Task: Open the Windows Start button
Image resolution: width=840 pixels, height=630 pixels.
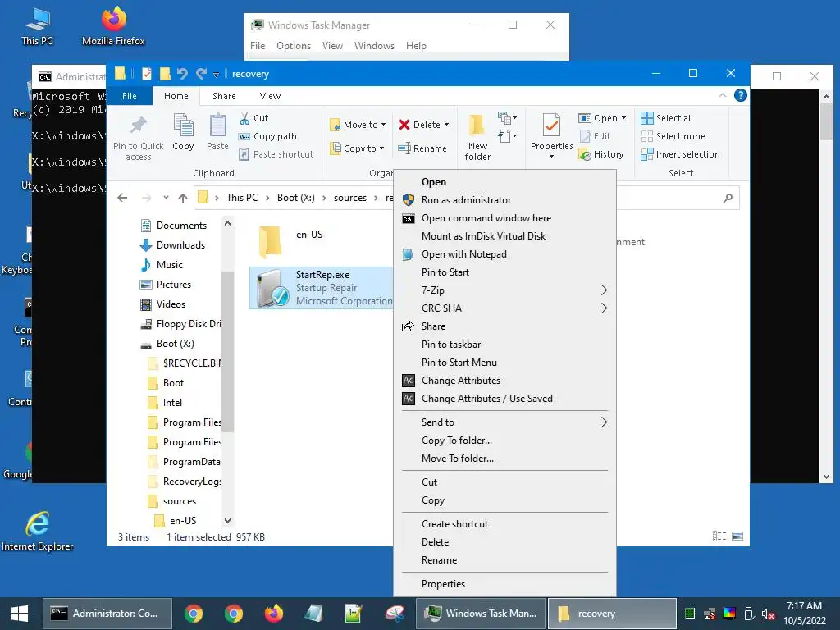Action: [x=20, y=614]
